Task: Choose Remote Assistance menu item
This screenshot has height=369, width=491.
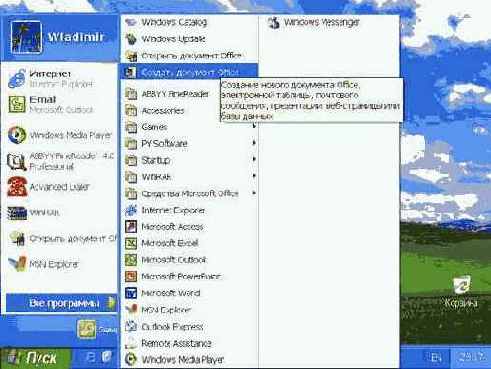Action: [189, 343]
